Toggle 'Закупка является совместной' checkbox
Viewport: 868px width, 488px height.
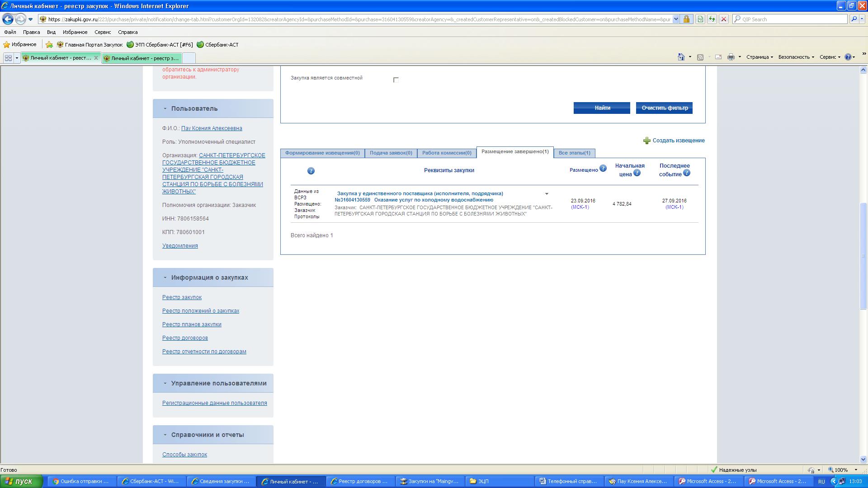coord(396,80)
